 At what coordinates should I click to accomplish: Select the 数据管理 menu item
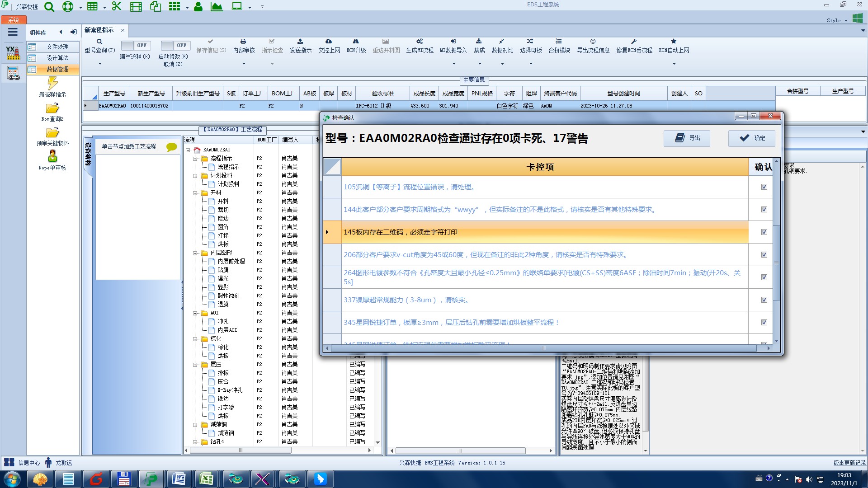57,69
